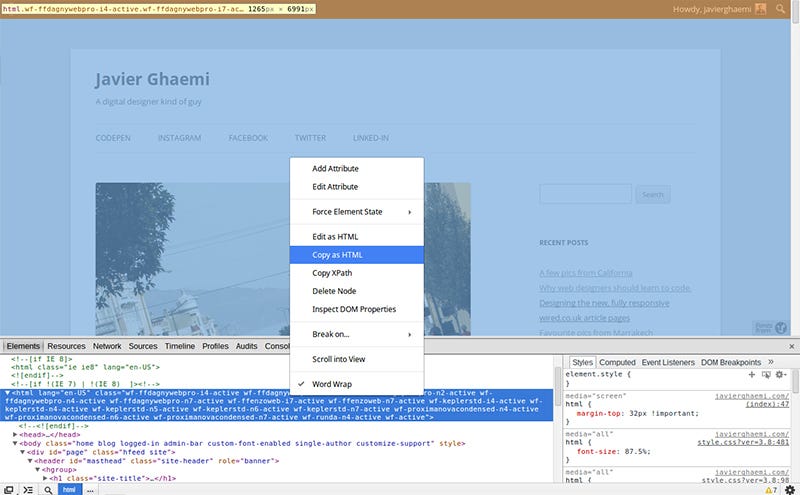Open the INSTAGRAM navigation link
The width and height of the screenshot is (800, 495).
180,138
